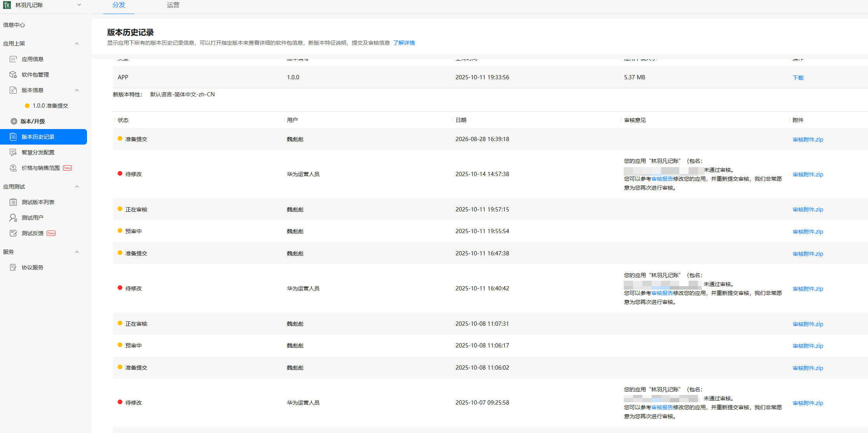Download 审核附件.zip for 2026-08-28 16:39:18
The image size is (868, 433).
(x=808, y=140)
